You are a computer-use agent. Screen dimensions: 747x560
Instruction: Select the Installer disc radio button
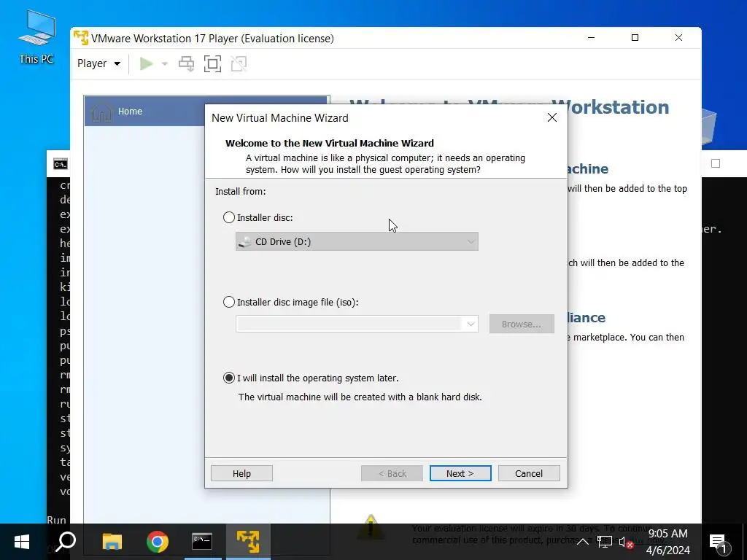coord(229,217)
